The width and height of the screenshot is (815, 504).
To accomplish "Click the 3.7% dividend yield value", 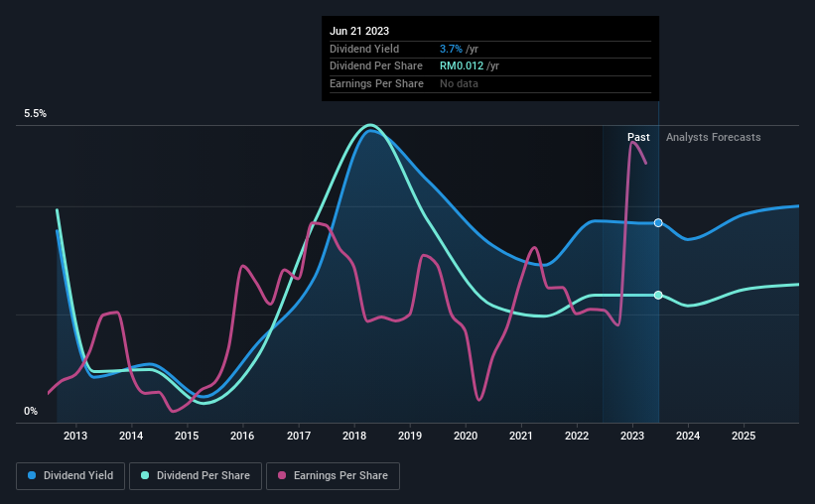I will pyautogui.click(x=451, y=49).
